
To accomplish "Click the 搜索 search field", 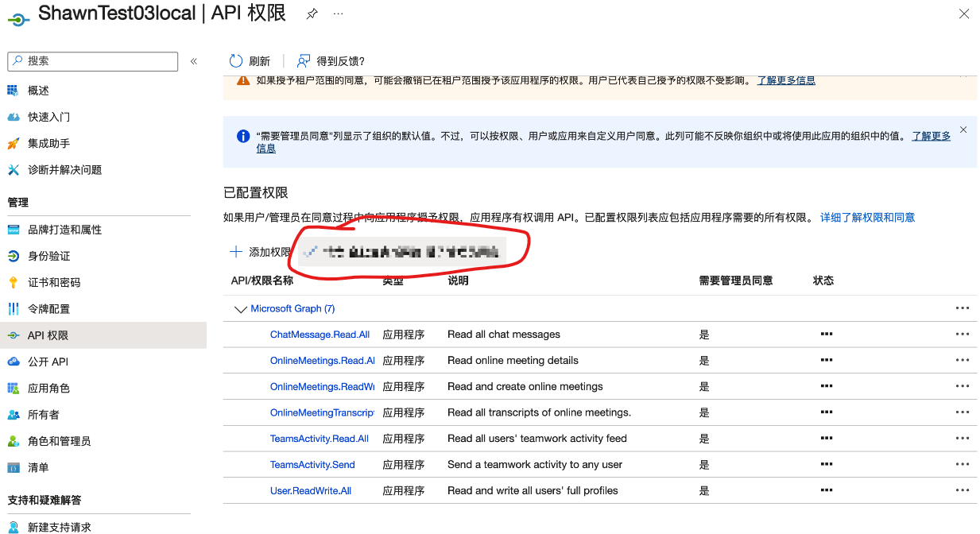I will pyautogui.click(x=93, y=61).
